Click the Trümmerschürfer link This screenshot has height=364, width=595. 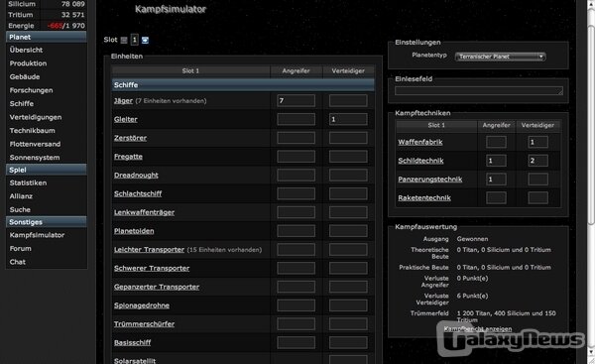coord(144,323)
